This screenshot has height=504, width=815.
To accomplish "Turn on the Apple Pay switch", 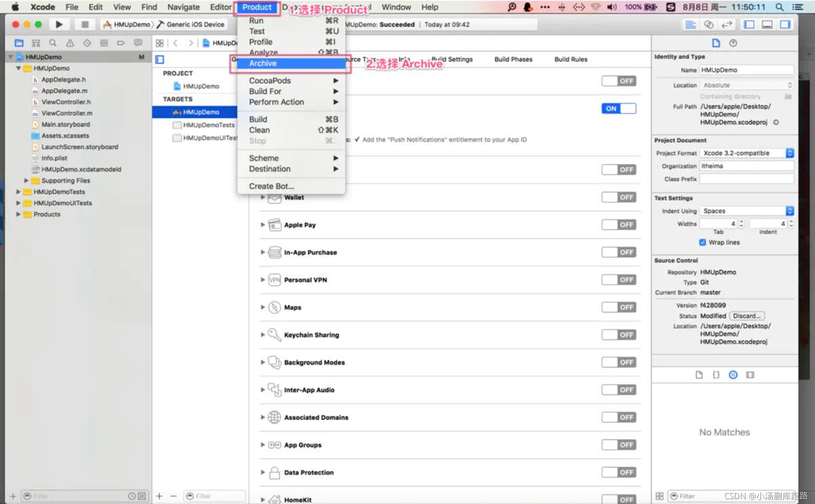I will pyautogui.click(x=618, y=225).
